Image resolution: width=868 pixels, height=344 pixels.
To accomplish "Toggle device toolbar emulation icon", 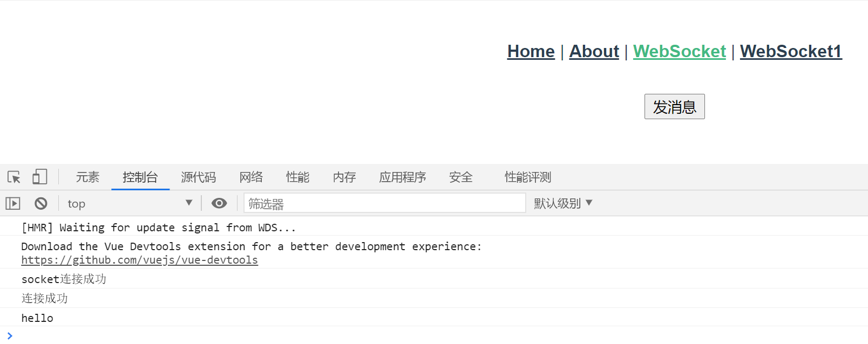I will (39, 177).
